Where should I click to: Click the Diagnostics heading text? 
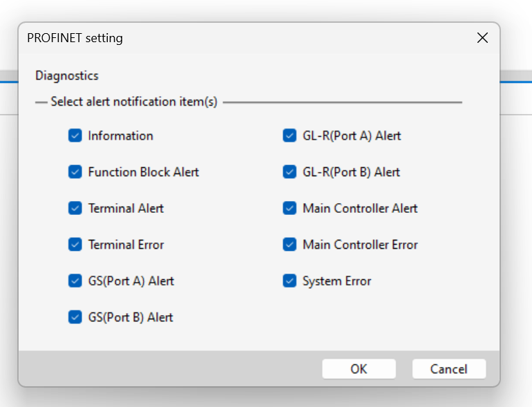tap(67, 75)
